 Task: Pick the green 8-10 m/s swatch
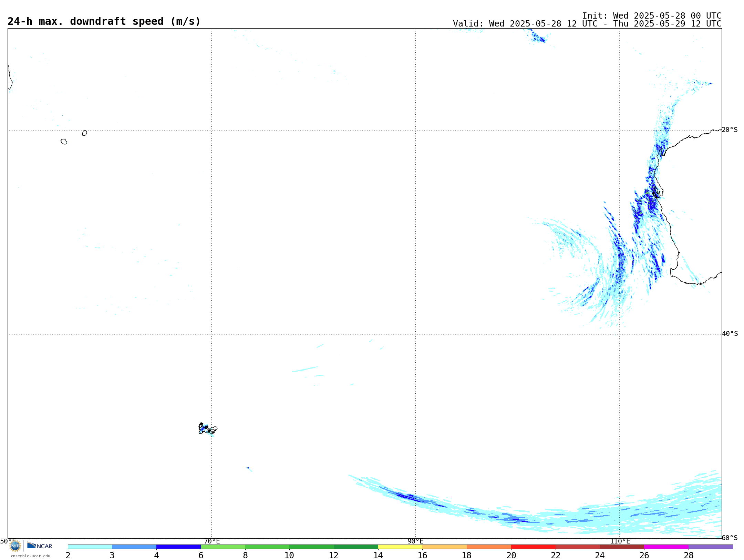(x=267, y=547)
